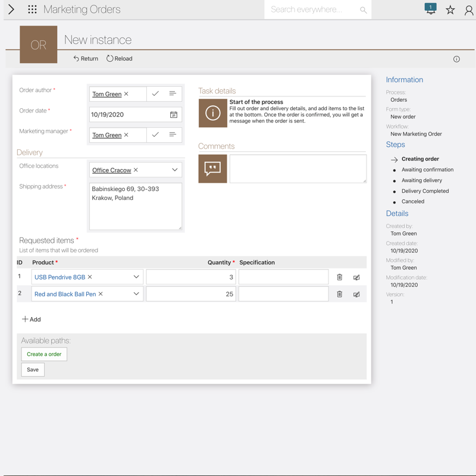
Task: Open the notifications bell with badge
Action: click(x=430, y=9)
